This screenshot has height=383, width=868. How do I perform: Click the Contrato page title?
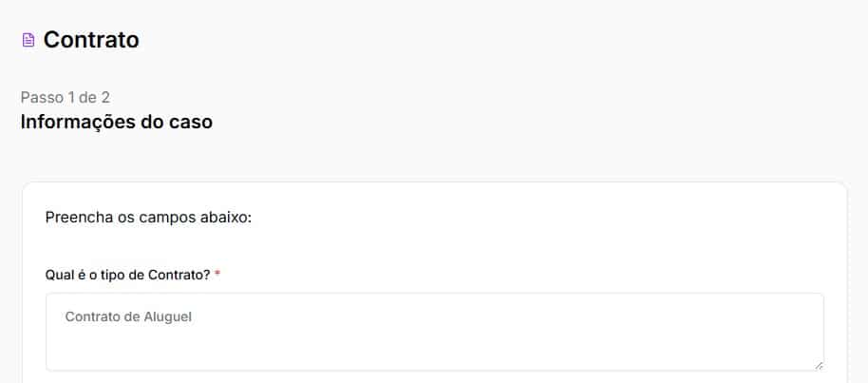[91, 40]
